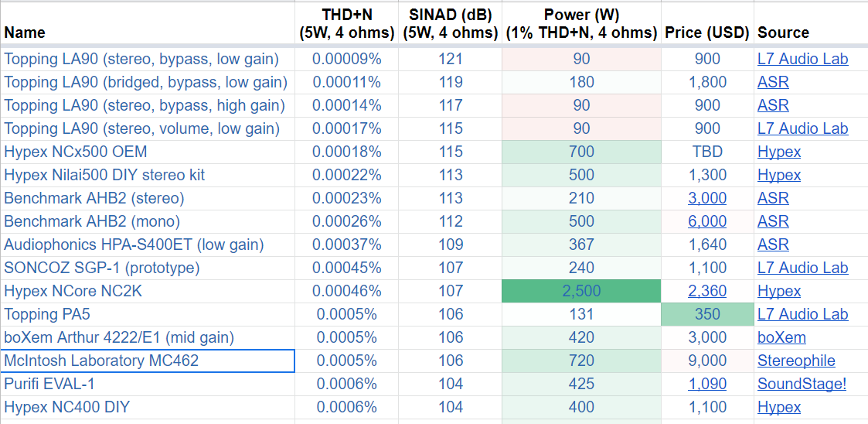868x424 pixels.
Task: Select the Hypex NC400 DIY name cell
Action: 148,408
